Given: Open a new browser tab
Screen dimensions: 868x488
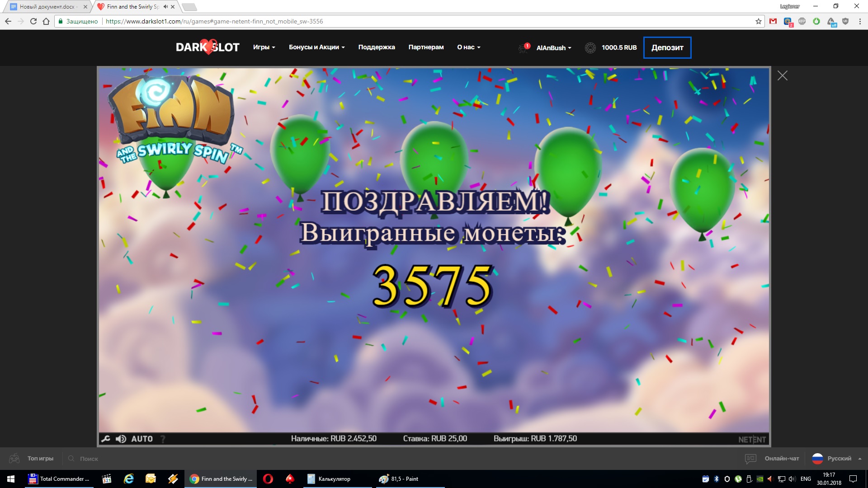Looking at the screenshot, I should tap(189, 7).
